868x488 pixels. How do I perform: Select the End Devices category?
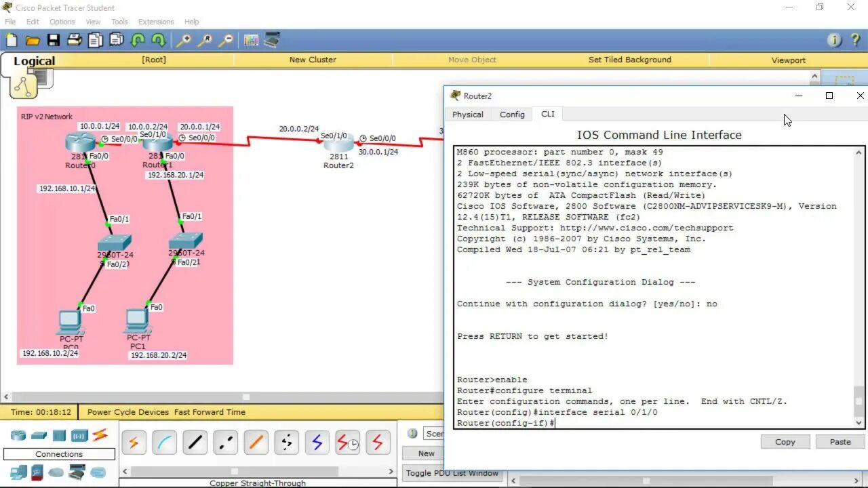[x=18, y=472]
